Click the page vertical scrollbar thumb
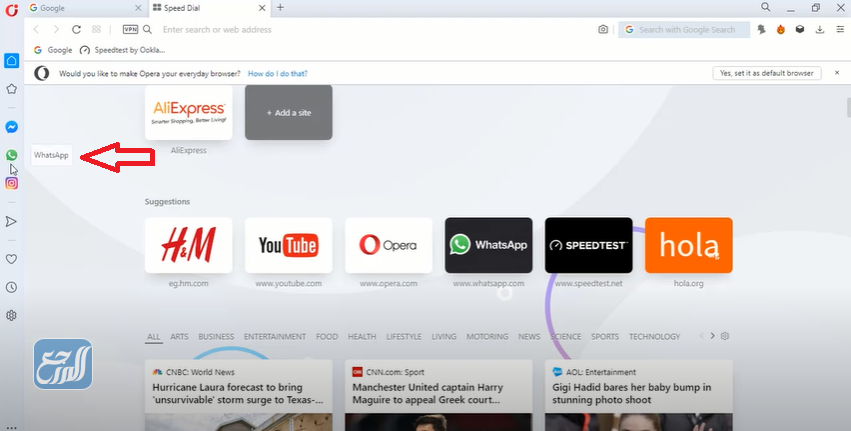The height and width of the screenshot is (431, 851). [848, 107]
